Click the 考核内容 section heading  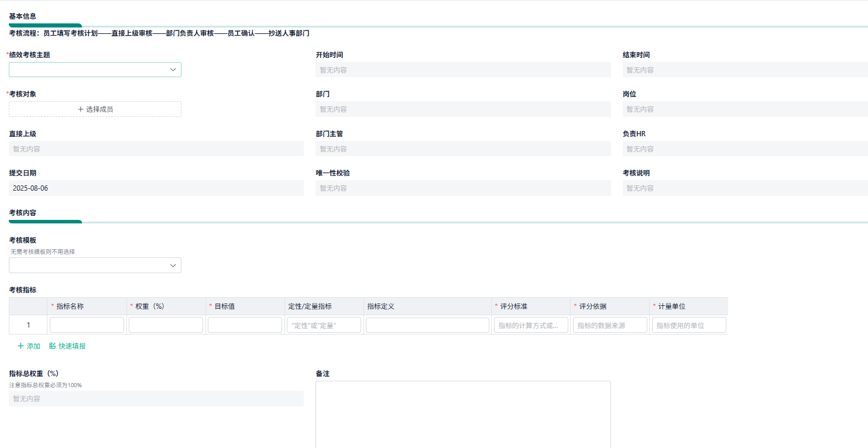(x=22, y=213)
